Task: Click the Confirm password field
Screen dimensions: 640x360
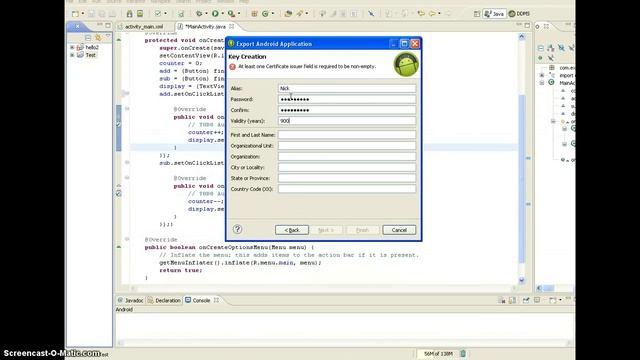Action: [347, 110]
